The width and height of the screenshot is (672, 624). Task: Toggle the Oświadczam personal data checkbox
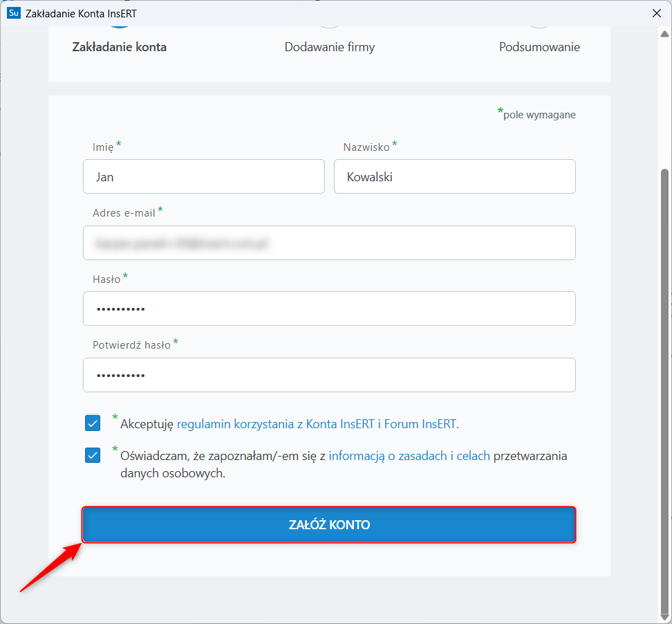(93, 456)
